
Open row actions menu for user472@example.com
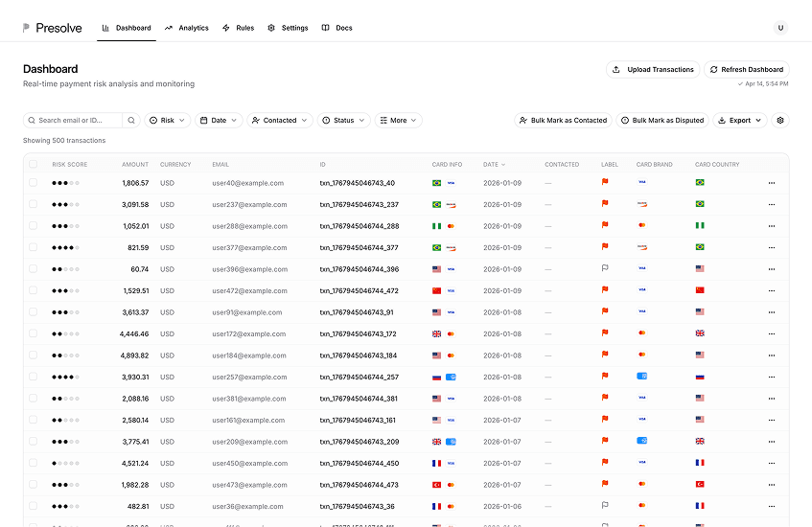(x=772, y=291)
